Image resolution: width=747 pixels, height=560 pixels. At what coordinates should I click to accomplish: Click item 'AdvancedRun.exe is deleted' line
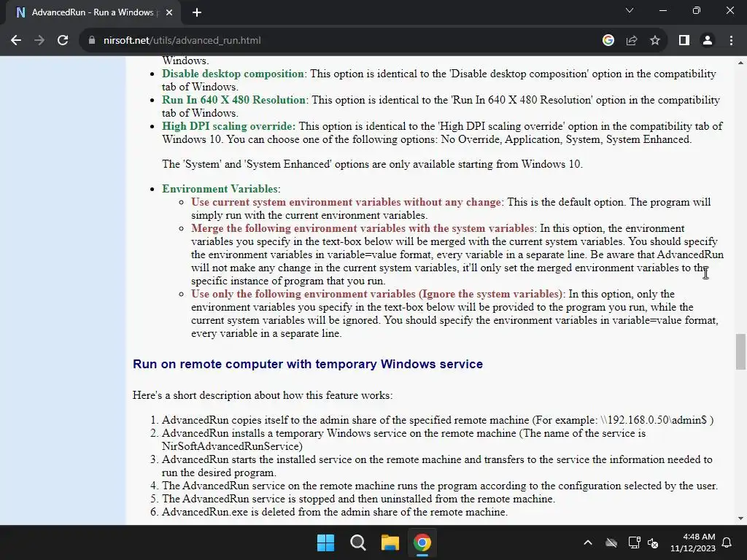[x=334, y=512]
